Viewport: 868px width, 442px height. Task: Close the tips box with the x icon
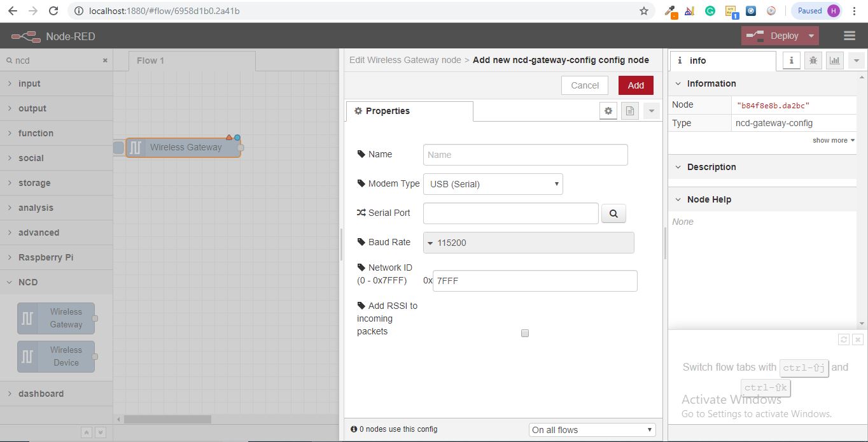coord(857,339)
